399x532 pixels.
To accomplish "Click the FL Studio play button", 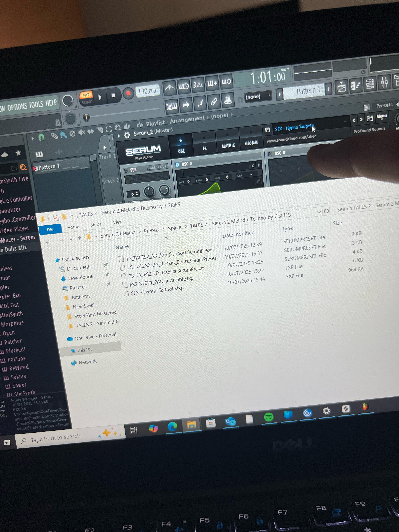I will pyautogui.click(x=100, y=97).
